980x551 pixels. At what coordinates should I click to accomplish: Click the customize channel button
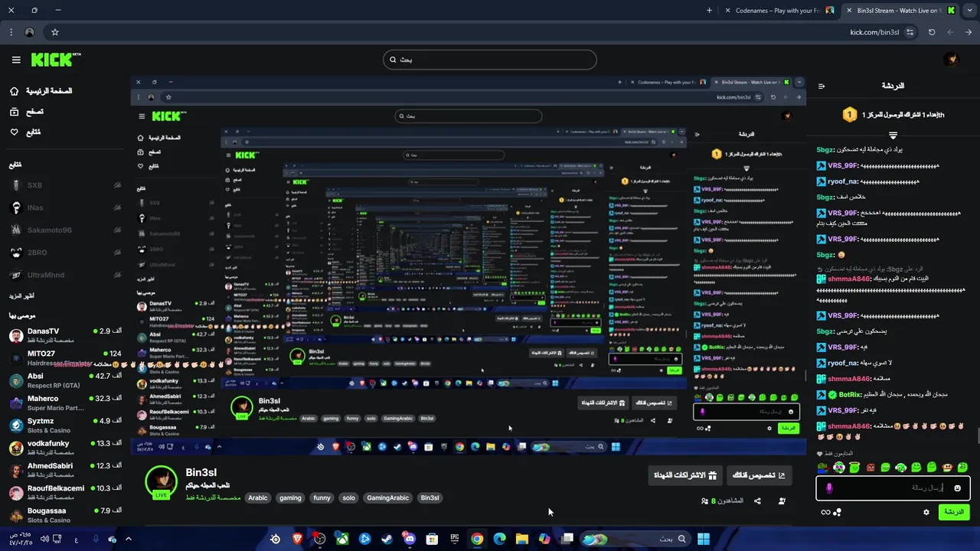pyautogui.click(x=759, y=475)
